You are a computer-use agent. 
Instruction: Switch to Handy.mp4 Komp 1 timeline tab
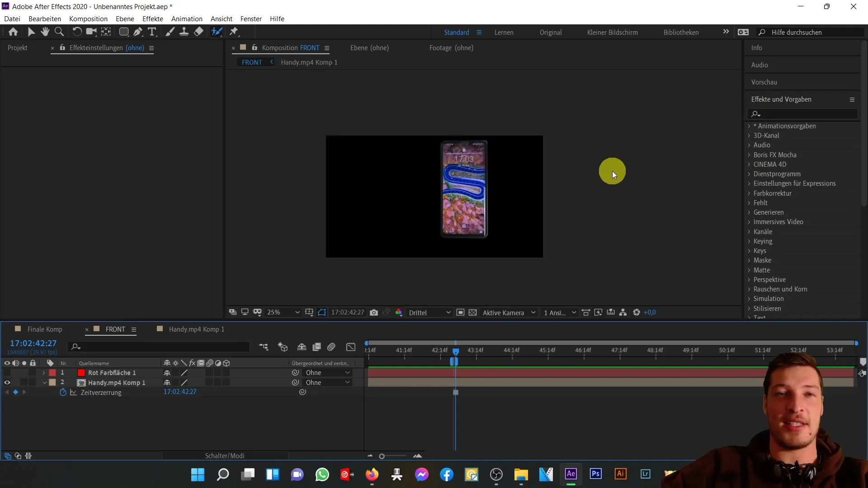[197, 329]
